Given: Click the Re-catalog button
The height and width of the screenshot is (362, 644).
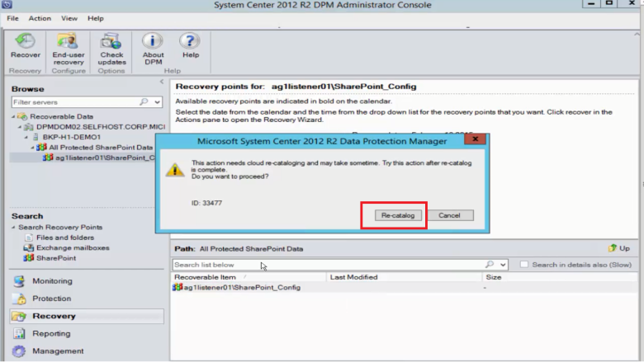Looking at the screenshot, I should tap(398, 215).
